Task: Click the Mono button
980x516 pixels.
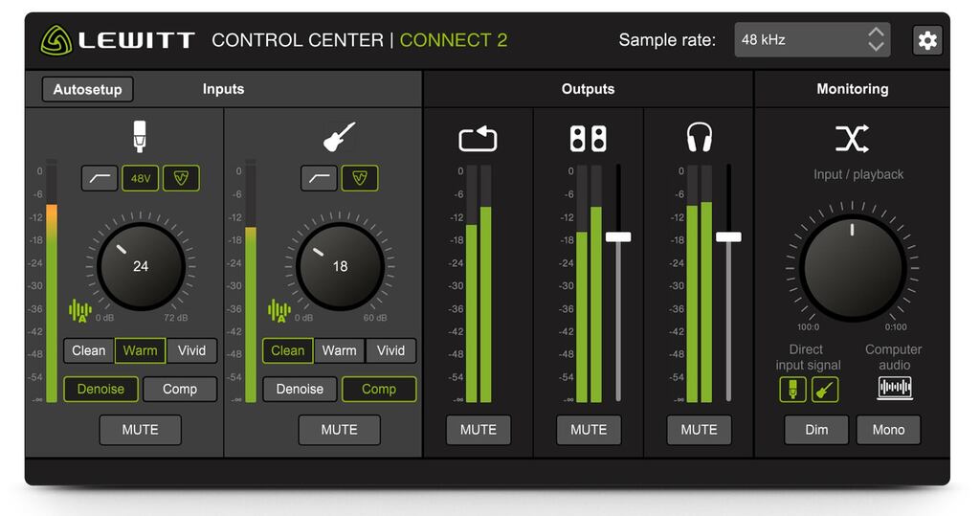Action: click(888, 430)
